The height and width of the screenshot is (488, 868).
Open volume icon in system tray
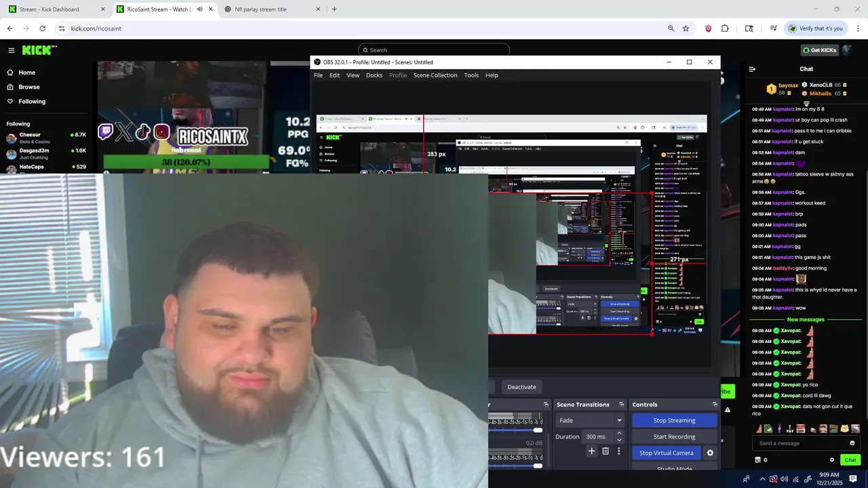[785, 479]
